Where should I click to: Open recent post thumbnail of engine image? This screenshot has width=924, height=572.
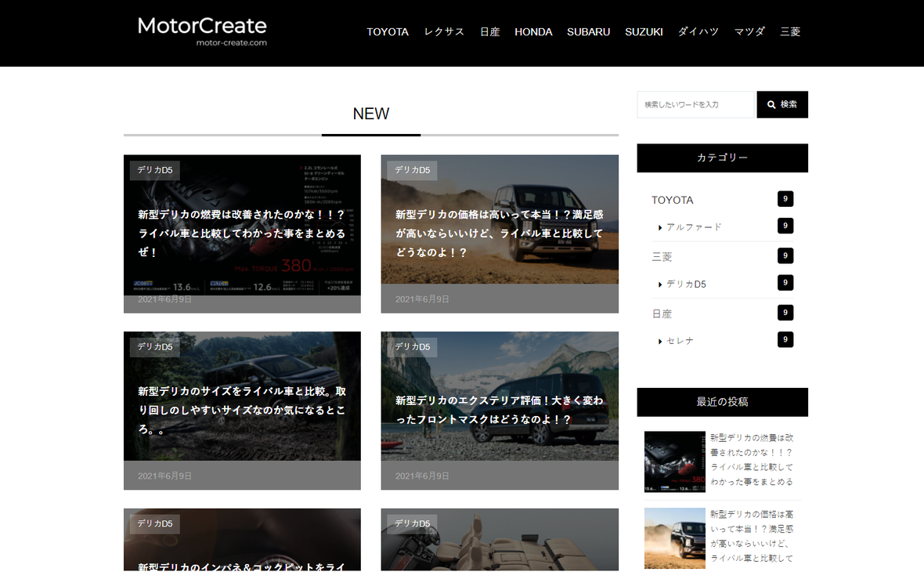[x=675, y=462]
